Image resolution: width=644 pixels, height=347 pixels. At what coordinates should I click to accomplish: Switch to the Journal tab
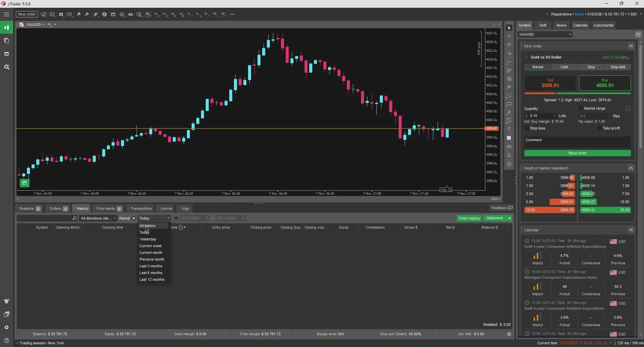coord(165,208)
